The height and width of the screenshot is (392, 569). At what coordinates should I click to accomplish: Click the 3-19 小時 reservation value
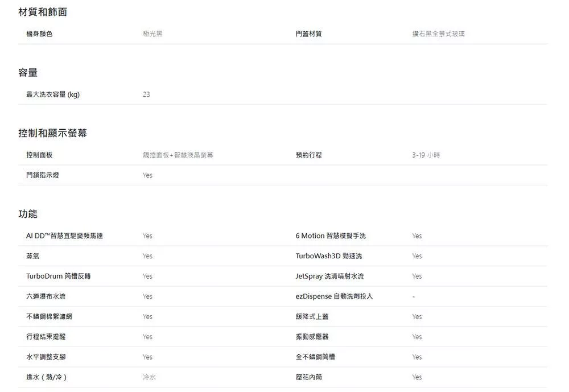pos(426,155)
